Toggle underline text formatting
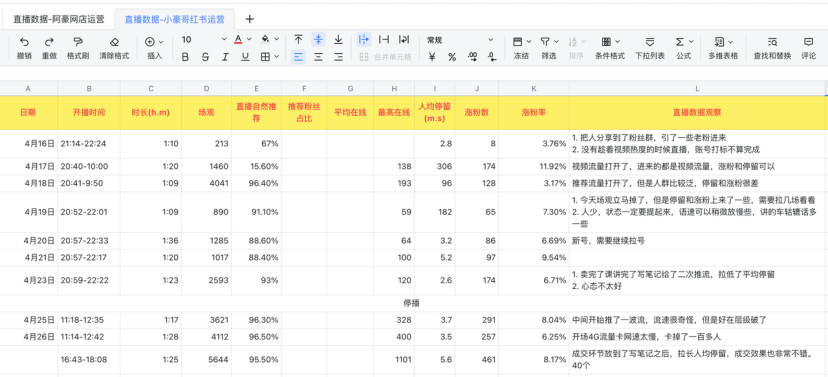 click(x=245, y=57)
